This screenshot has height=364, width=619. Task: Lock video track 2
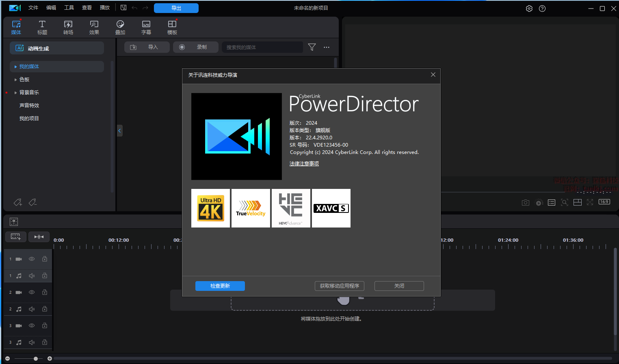tap(45, 292)
